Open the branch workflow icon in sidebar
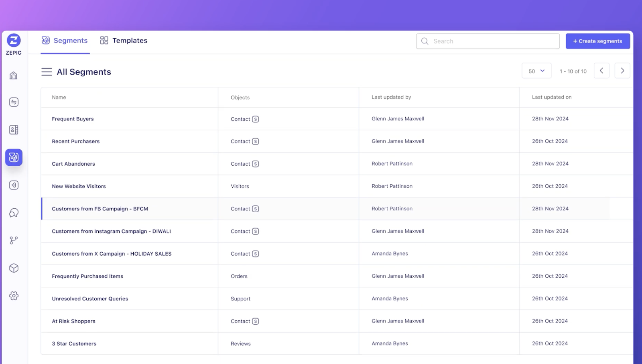 [x=14, y=240]
